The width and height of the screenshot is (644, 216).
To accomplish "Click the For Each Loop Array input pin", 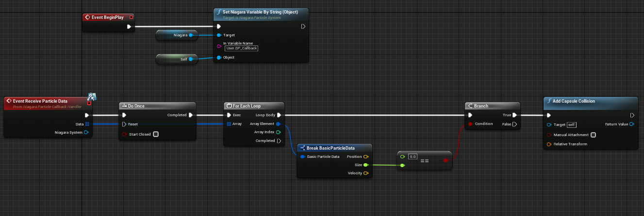I will click(229, 124).
